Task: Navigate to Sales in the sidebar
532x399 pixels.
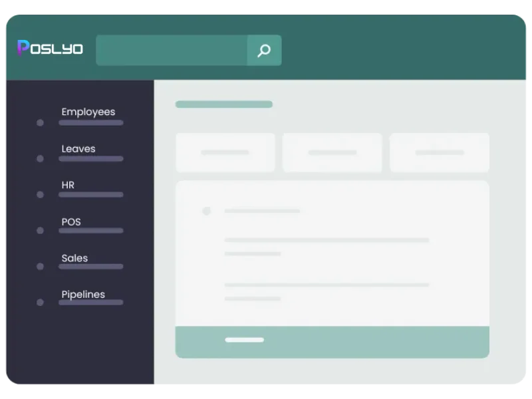Action: pyautogui.click(x=74, y=258)
